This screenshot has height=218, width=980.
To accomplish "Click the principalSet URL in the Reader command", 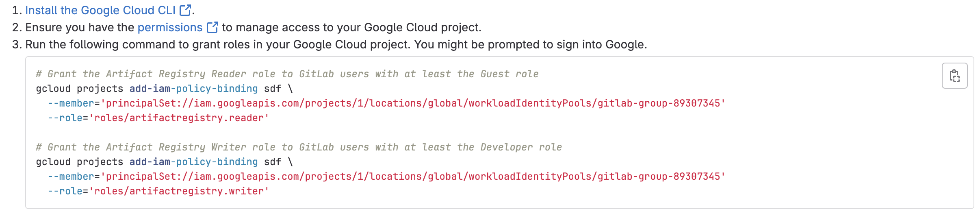I will [x=413, y=103].
